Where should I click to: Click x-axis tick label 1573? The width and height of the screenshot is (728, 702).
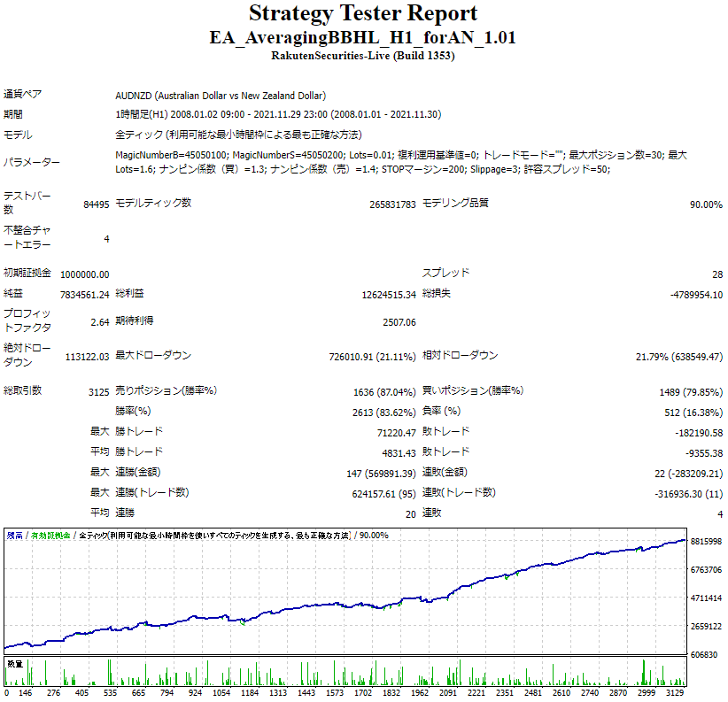334,693
